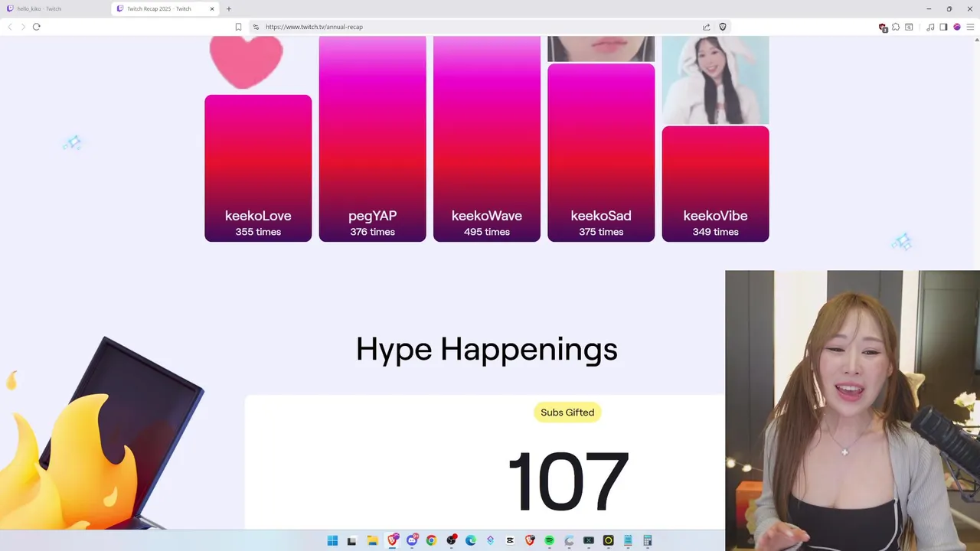Open Discord from the taskbar
This screenshot has height=551, width=980.
(412, 540)
